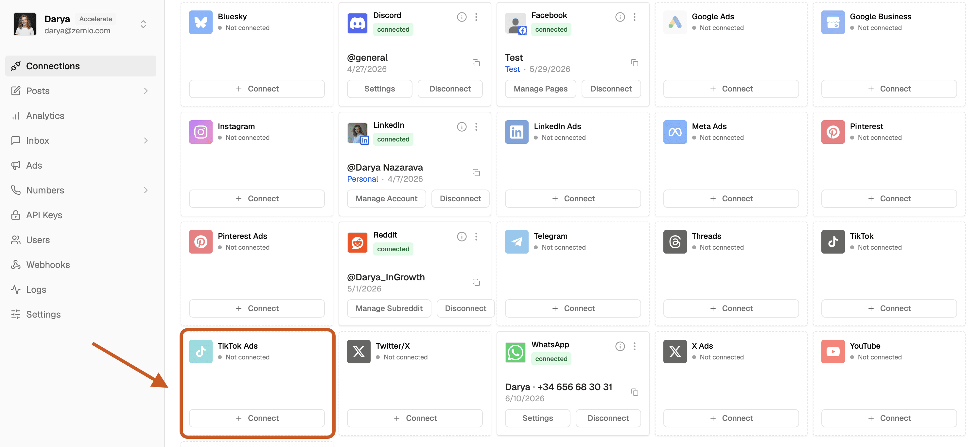Click the X Ads logo icon
This screenshot has height=447, width=980.
click(x=674, y=352)
